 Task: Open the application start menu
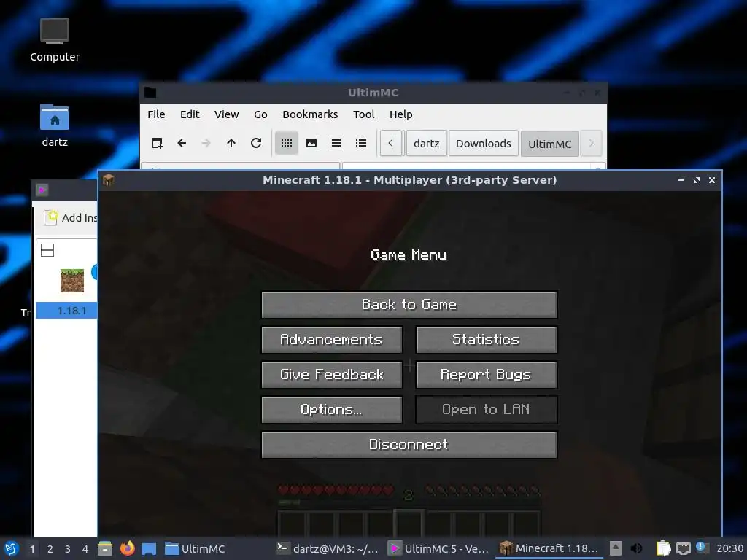[12, 548]
